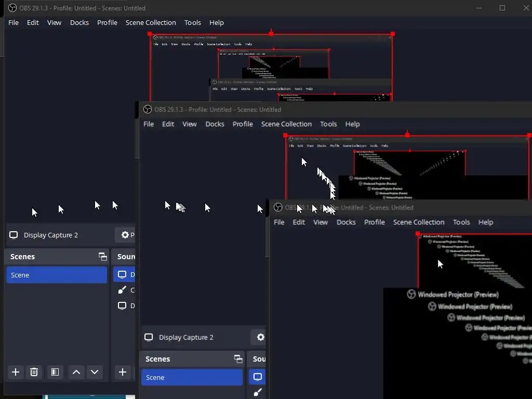Open Docks menu in the main OBS window

tap(79, 22)
